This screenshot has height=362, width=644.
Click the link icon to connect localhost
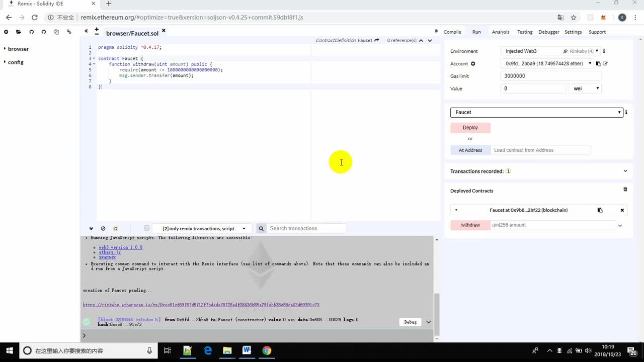(x=69, y=32)
